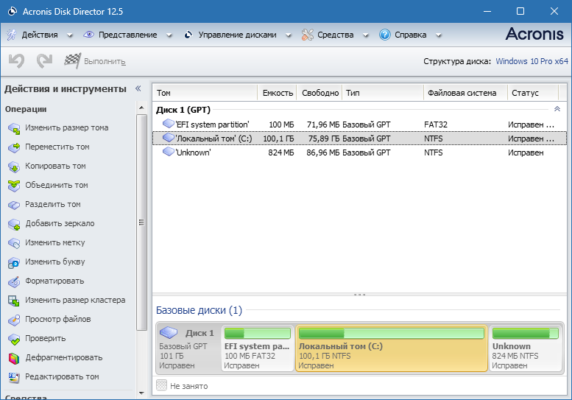Open the Средства menu
572x400 pixels.
click(x=335, y=35)
